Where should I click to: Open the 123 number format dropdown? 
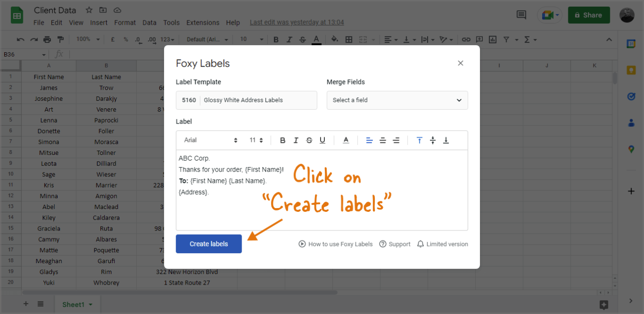tap(167, 39)
